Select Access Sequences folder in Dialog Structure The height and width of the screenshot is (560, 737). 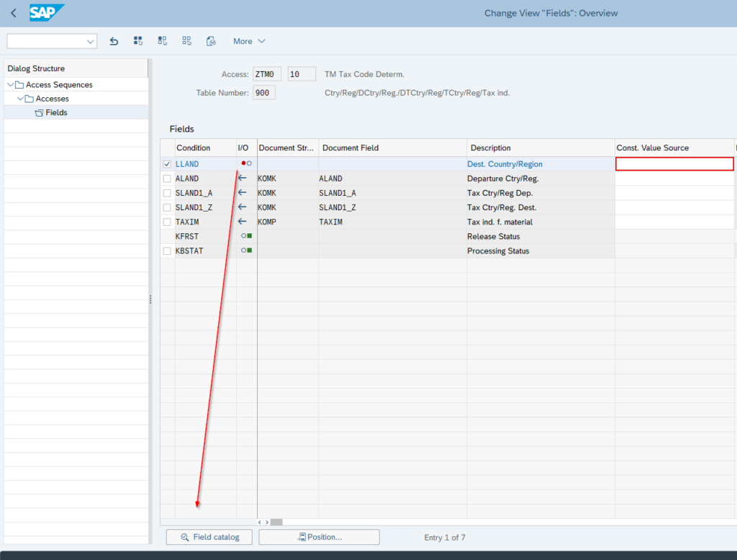59,85
